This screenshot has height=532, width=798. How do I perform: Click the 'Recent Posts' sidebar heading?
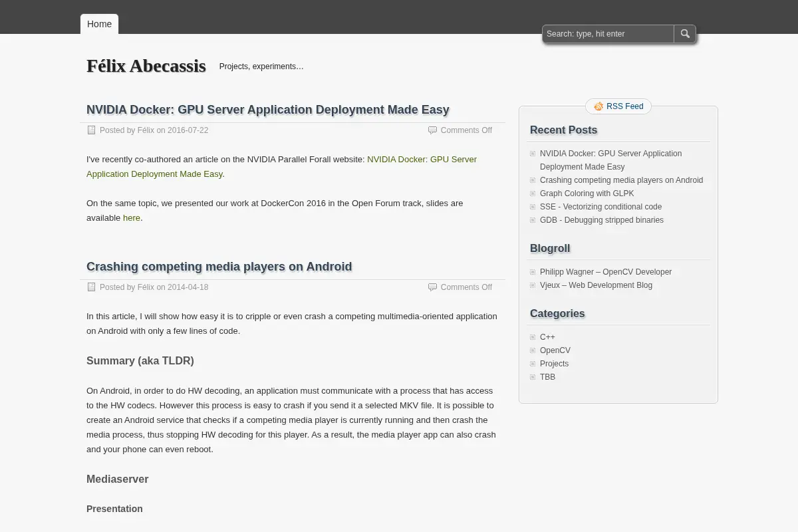click(563, 130)
